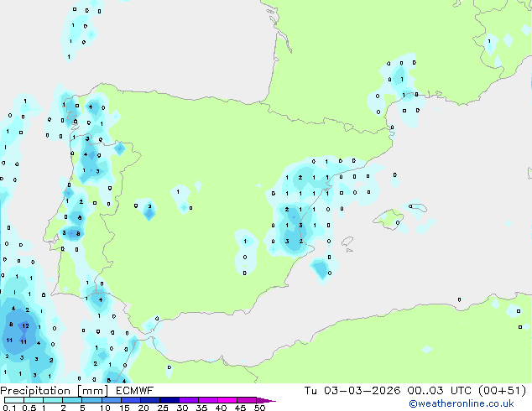Click the 'Tu 03-03-2026' date text
Image resolution: width=532 pixels, height=411 pixels.
coord(352,391)
